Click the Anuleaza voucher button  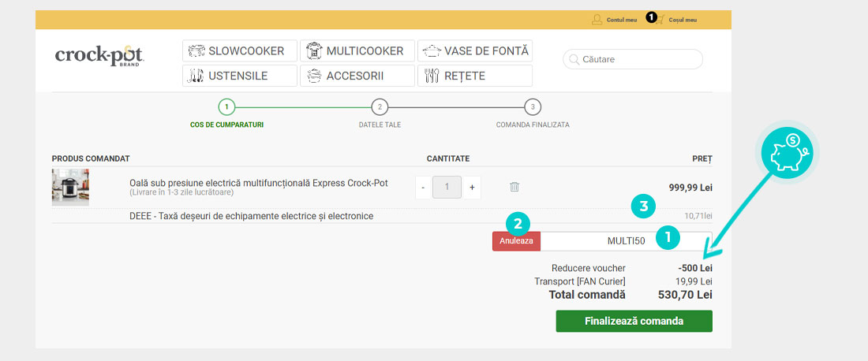pos(517,241)
